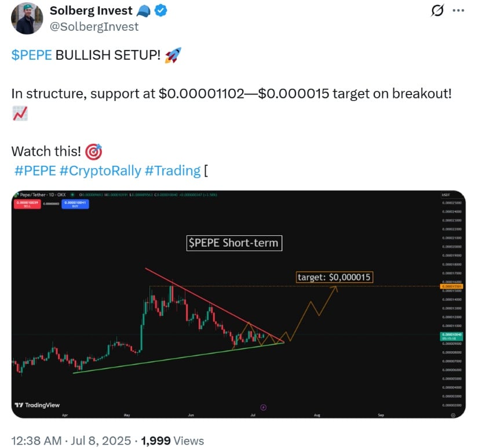Open the #PEPE hashtag link
478x448 pixels.
(35, 170)
